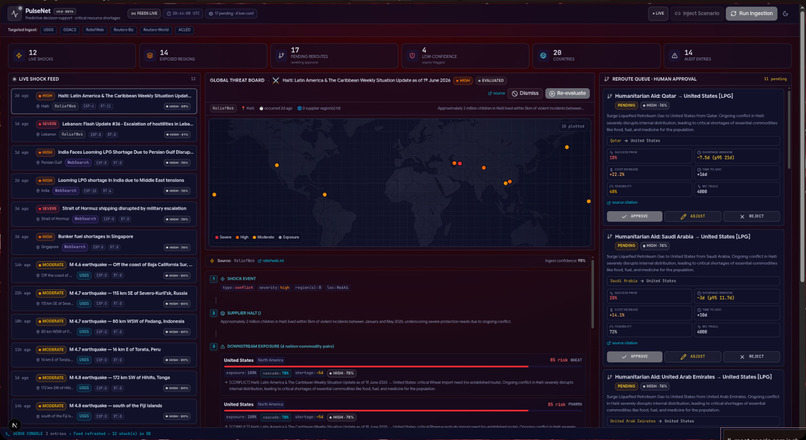Click the Run Ingestion button

(x=752, y=13)
